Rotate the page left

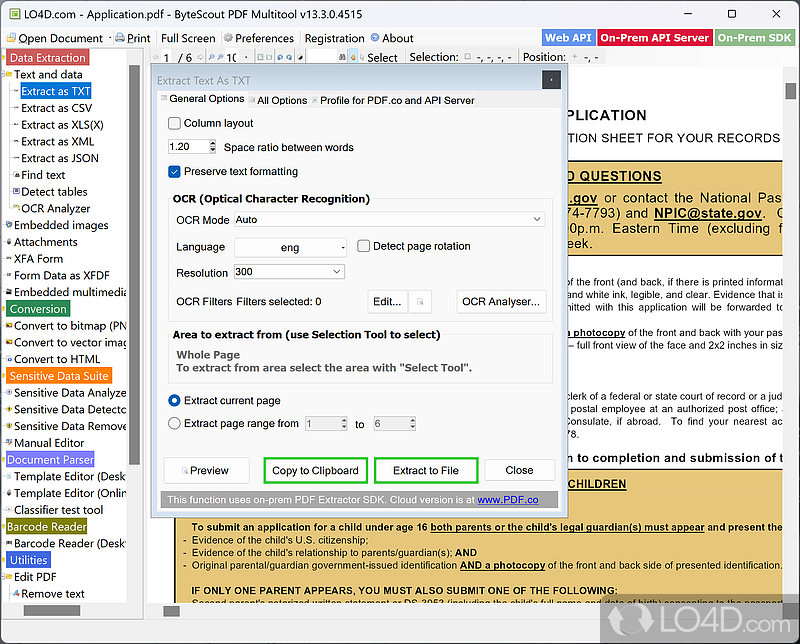pos(280,57)
